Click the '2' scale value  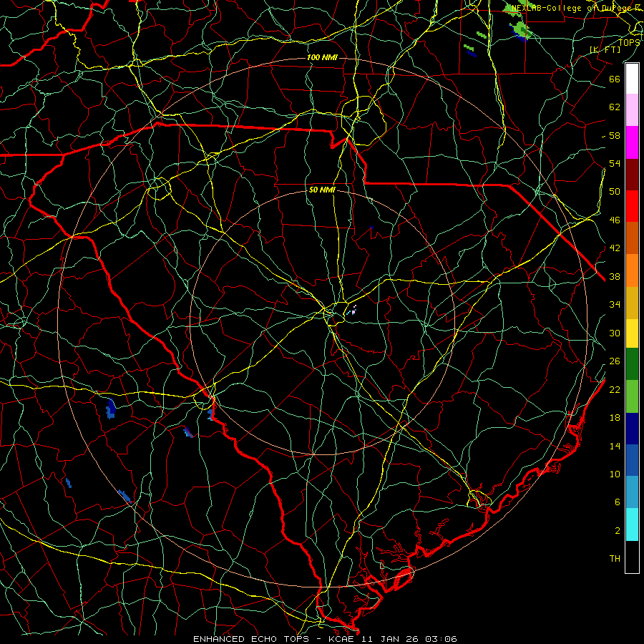[x=618, y=530]
